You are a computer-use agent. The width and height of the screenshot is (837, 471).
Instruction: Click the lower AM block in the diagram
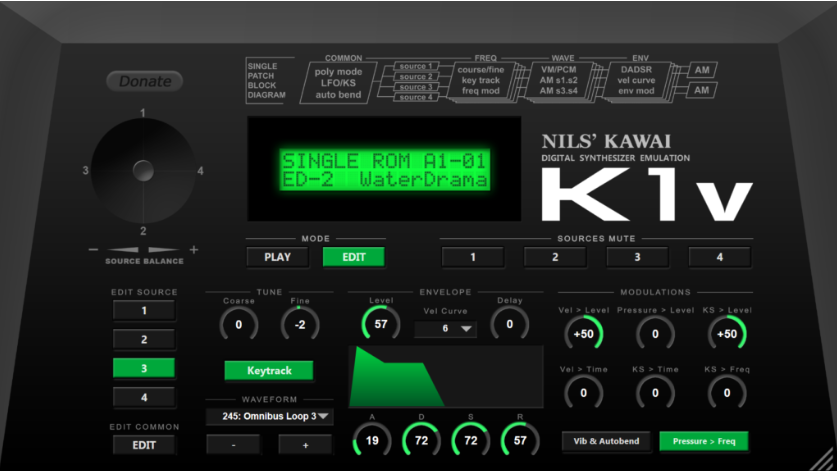pyautogui.click(x=702, y=90)
